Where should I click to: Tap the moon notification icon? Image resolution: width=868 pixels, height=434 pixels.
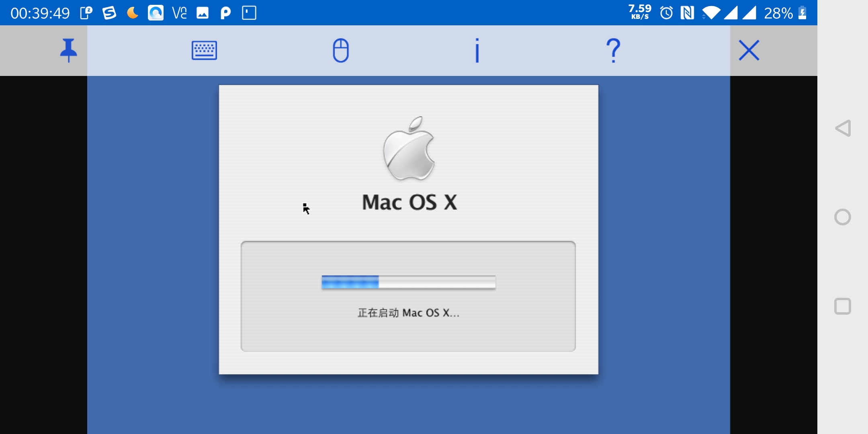[x=133, y=13]
